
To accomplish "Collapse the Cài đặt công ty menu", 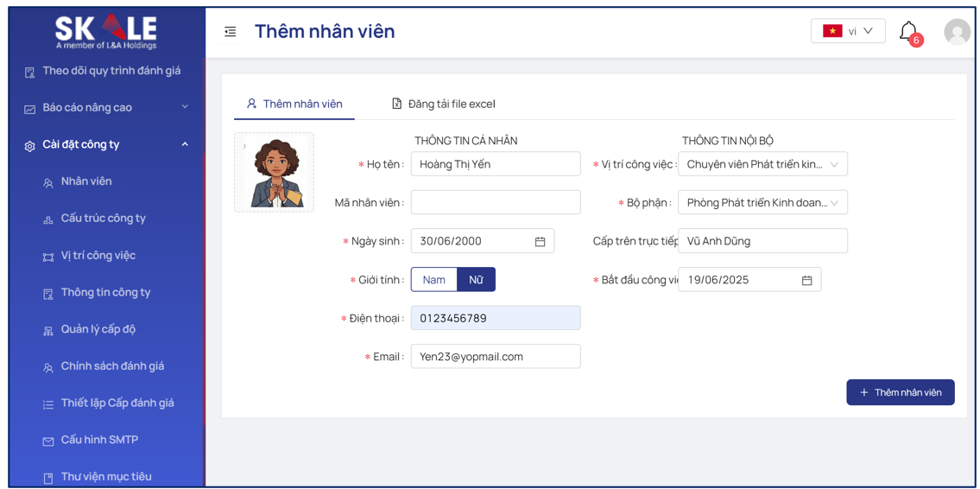I will coord(185,144).
